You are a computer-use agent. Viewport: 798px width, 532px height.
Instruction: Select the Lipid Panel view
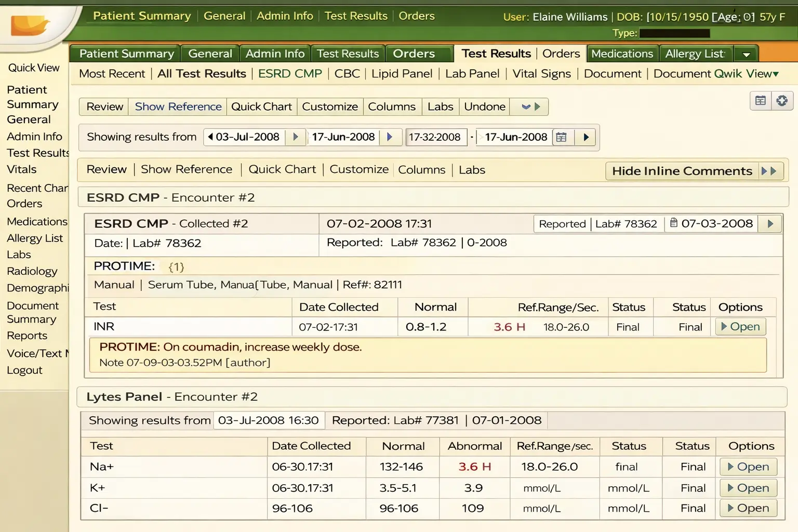click(402, 74)
